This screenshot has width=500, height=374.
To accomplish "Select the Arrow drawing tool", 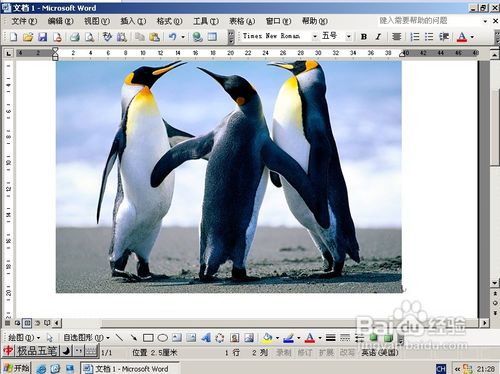I will 133,338.
